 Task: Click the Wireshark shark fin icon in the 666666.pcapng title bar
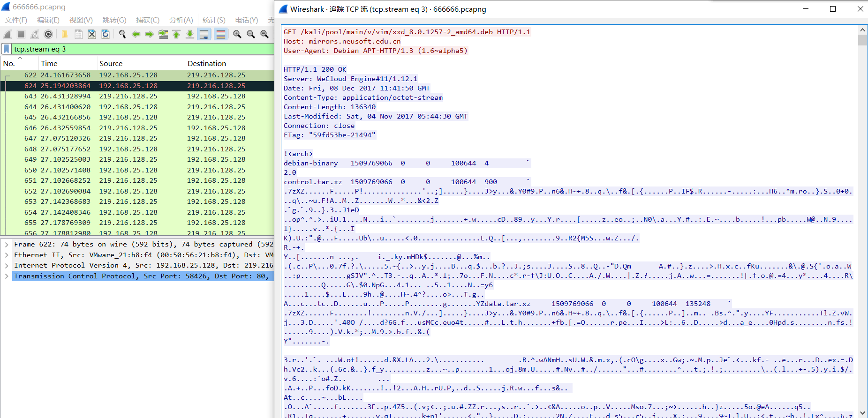point(6,7)
